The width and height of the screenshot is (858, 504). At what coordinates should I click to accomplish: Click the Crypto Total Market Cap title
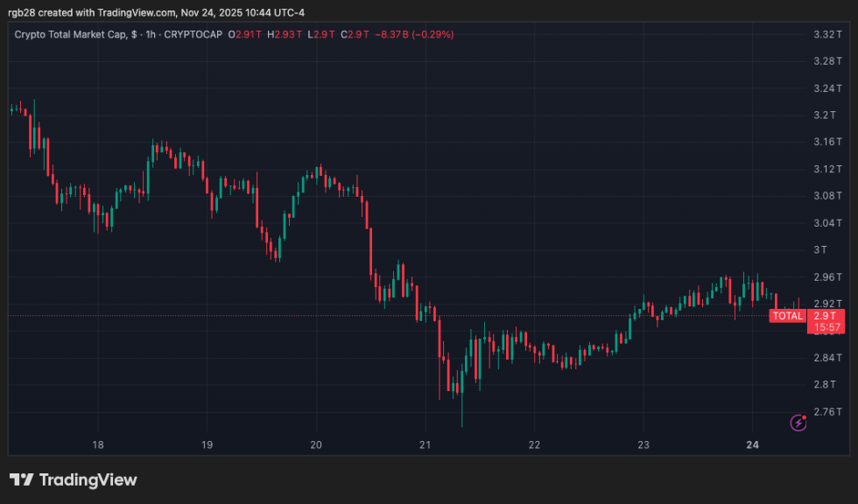(71, 34)
